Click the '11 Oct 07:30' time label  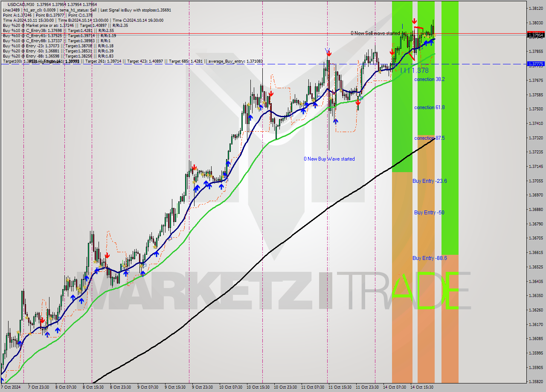[x=313, y=387]
